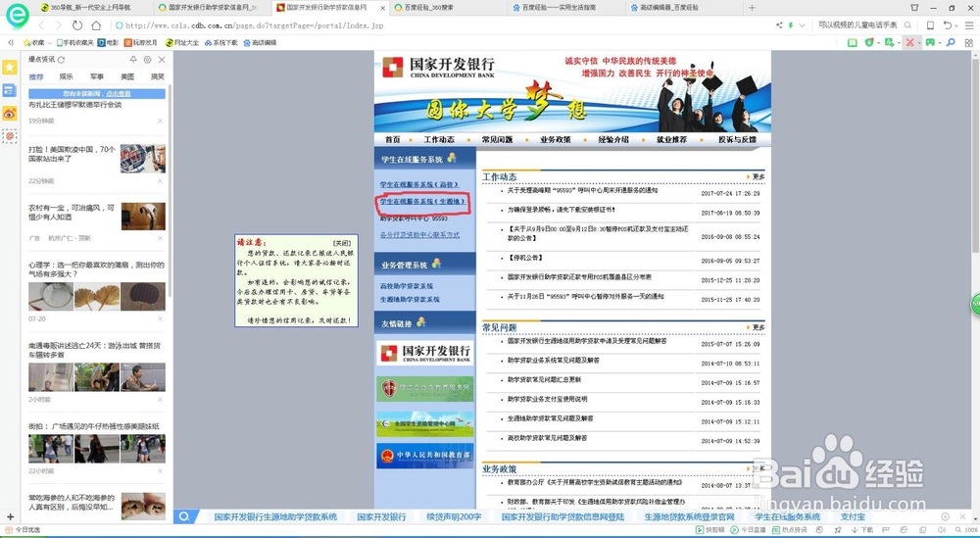Close the 请注意 notice with [关闭]
980x538 pixels.
pos(342,242)
